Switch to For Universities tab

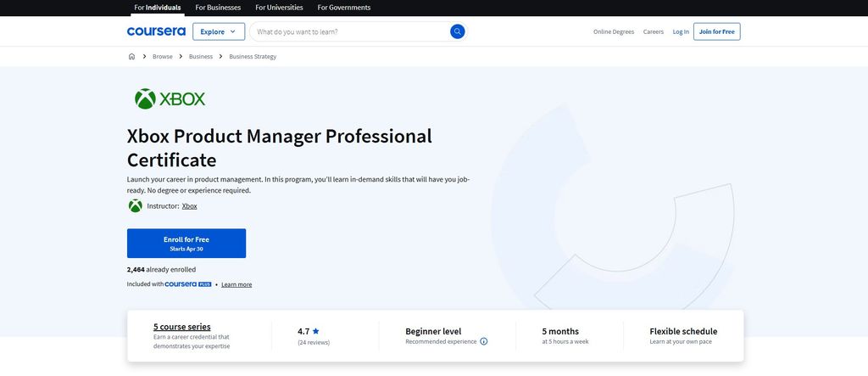pos(279,8)
